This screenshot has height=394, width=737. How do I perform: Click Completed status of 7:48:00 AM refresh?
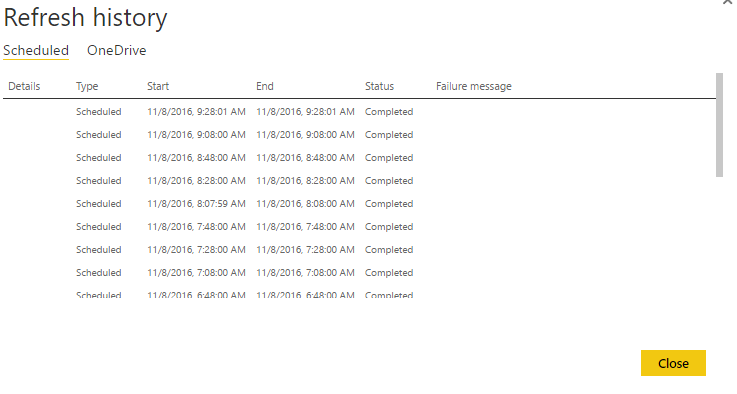point(389,227)
